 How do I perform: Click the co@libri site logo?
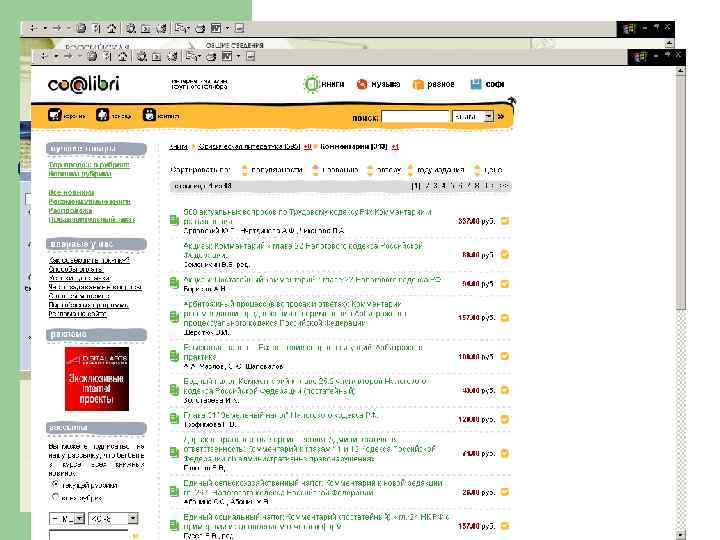[84, 84]
